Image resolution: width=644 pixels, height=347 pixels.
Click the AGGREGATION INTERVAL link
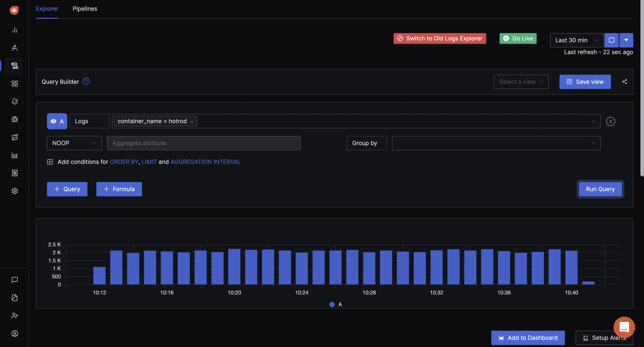205,161
